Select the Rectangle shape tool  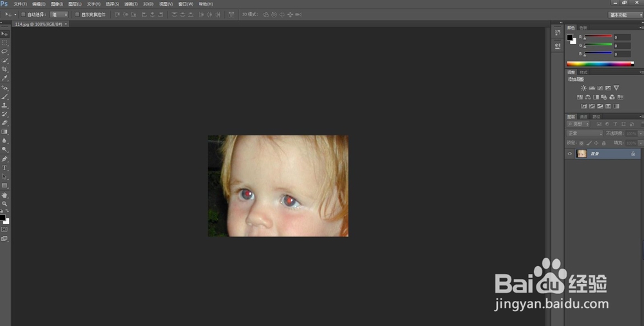coord(5,186)
